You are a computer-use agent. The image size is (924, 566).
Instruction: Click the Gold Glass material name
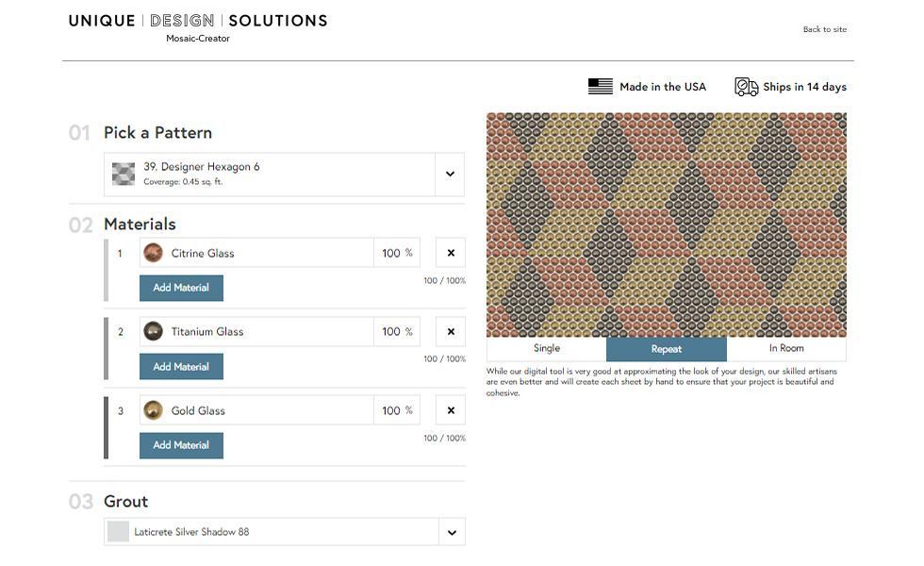198,411
